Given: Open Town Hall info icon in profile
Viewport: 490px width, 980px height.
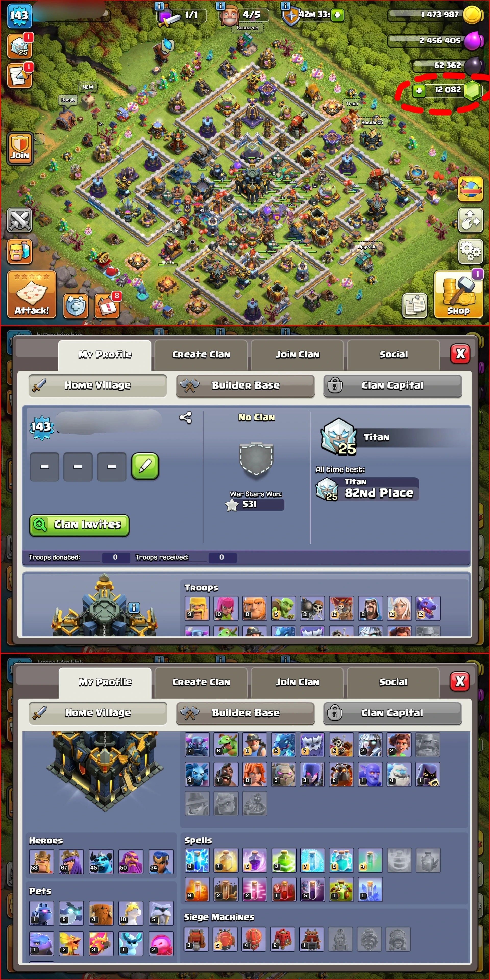Looking at the screenshot, I should 133,607.
